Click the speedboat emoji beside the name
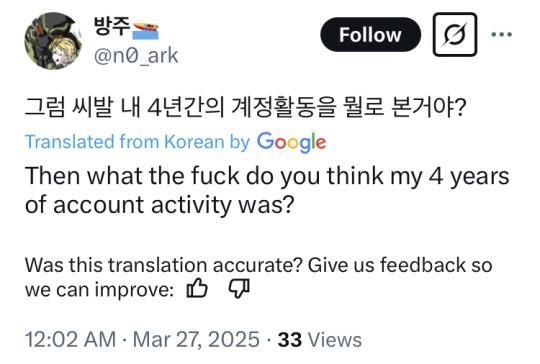This screenshot has width=540, height=364. [145, 31]
